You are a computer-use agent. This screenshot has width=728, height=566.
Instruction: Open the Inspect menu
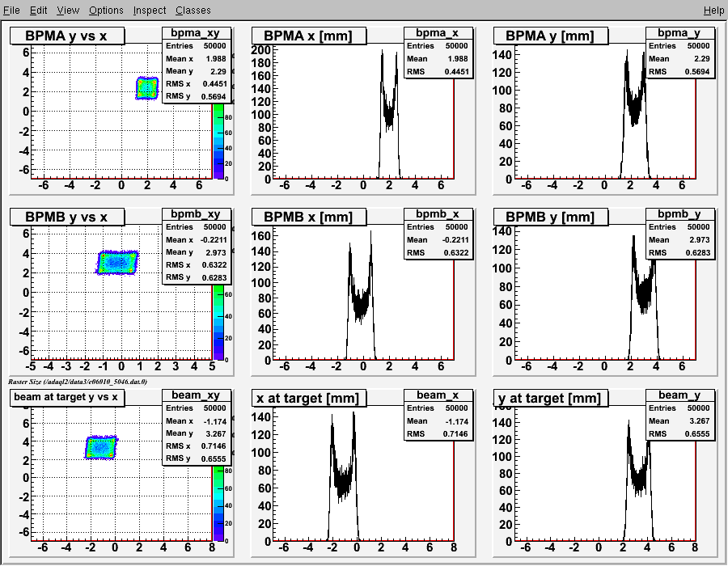pos(150,11)
